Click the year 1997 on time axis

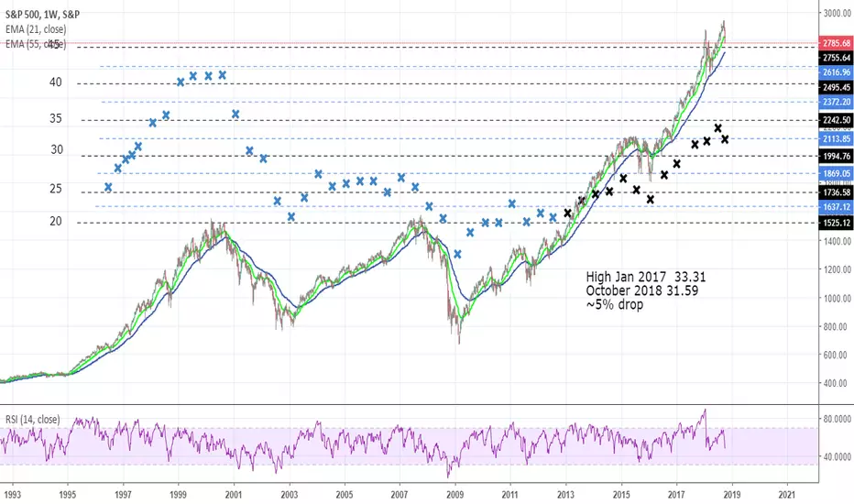[123, 495]
